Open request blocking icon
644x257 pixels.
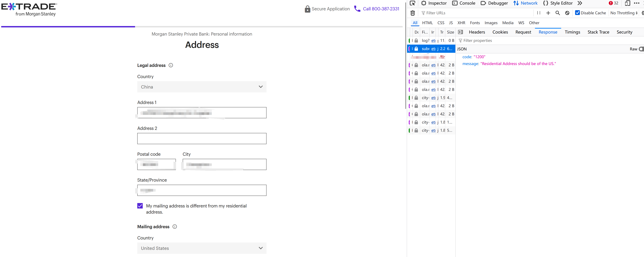click(x=567, y=13)
